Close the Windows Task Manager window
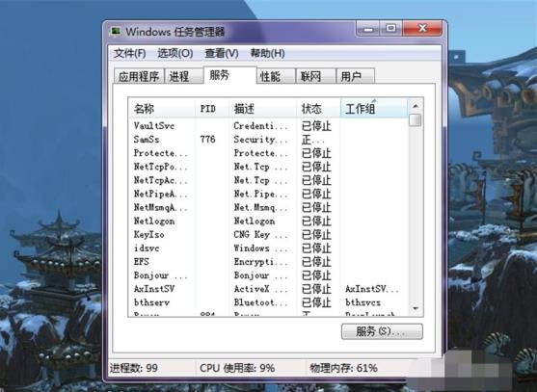537x392 pixels. coord(422,28)
